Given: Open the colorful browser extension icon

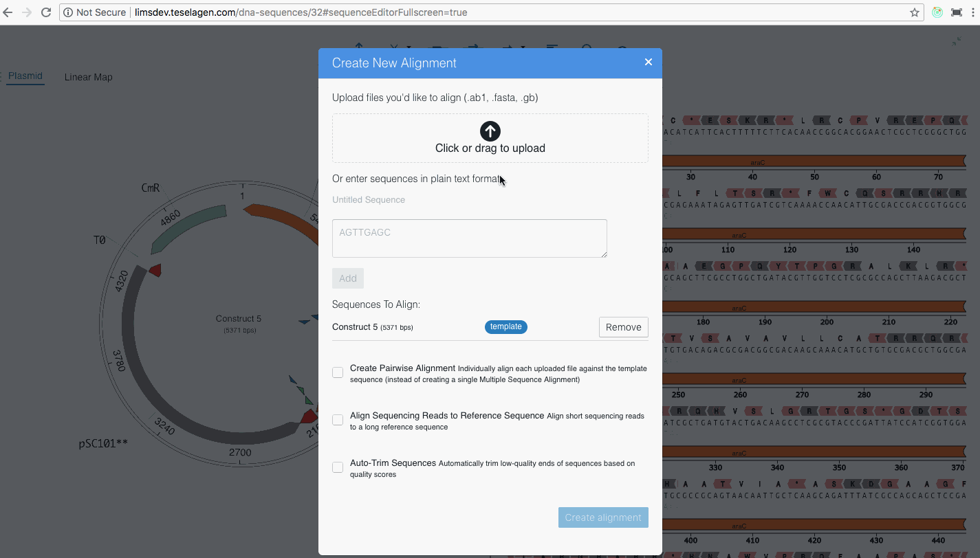Looking at the screenshot, I should 937,12.
